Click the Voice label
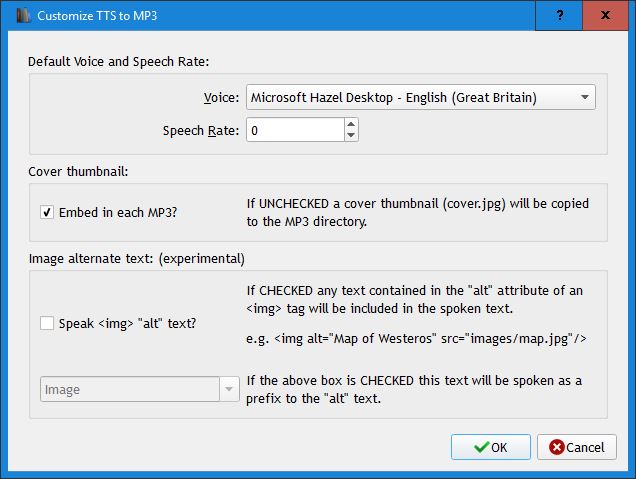Image resolution: width=636 pixels, height=479 pixels. [220, 97]
